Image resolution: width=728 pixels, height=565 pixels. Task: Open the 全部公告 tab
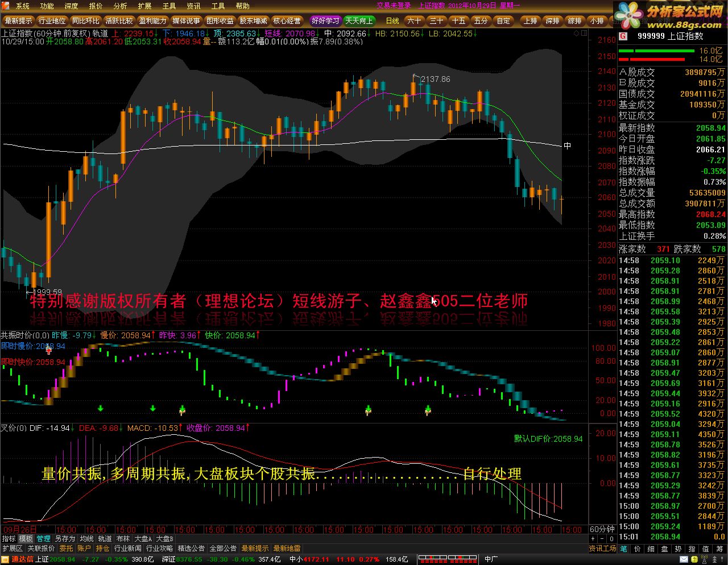click(223, 549)
